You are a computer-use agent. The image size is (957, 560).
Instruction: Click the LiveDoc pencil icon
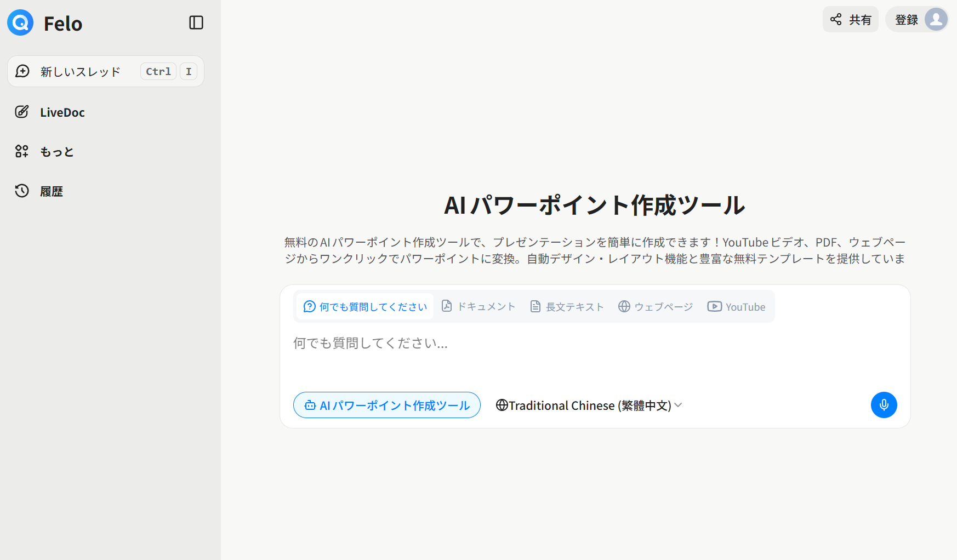(x=22, y=112)
